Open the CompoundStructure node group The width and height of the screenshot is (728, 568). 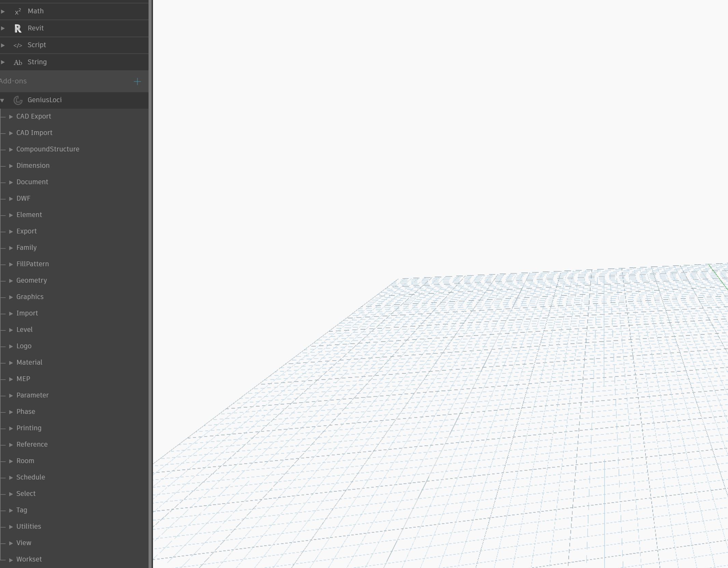pyautogui.click(x=47, y=149)
